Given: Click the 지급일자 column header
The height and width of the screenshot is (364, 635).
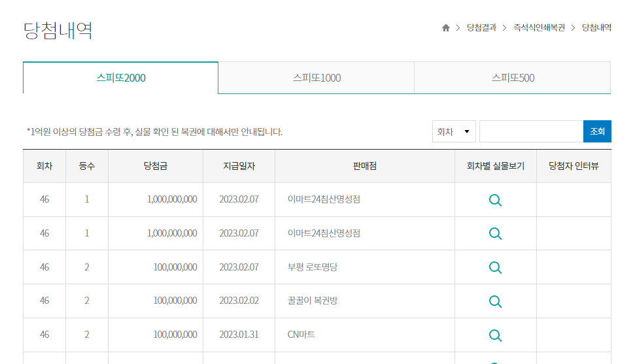Looking at the screenshot, I should pyautogui.click(x=239, y=166).
